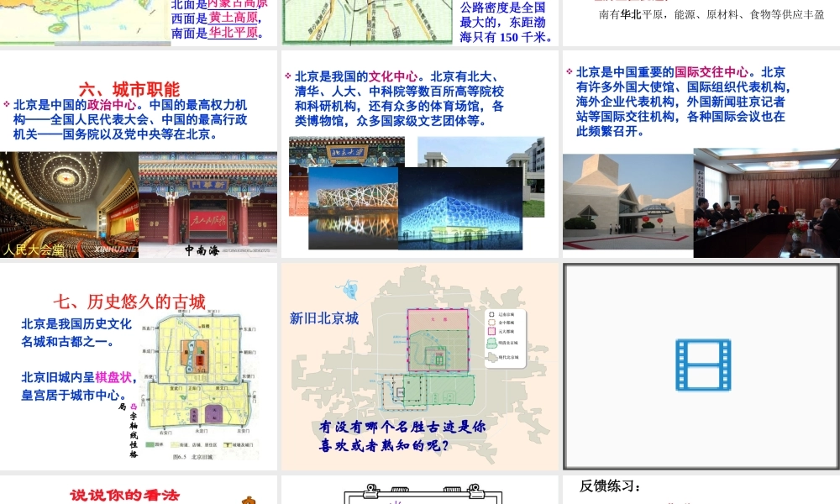
Task: Click the meeting room conference photo
Action: pyautogui.click(x=767, y=203)
